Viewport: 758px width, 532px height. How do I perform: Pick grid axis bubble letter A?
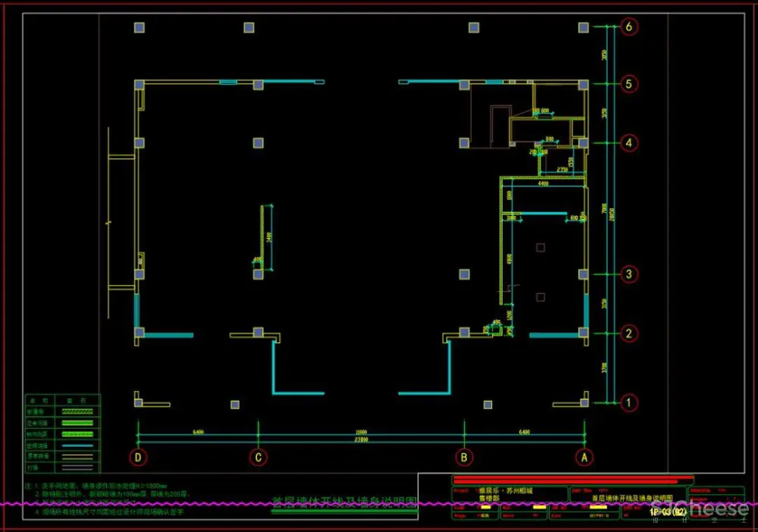[584, 457]
